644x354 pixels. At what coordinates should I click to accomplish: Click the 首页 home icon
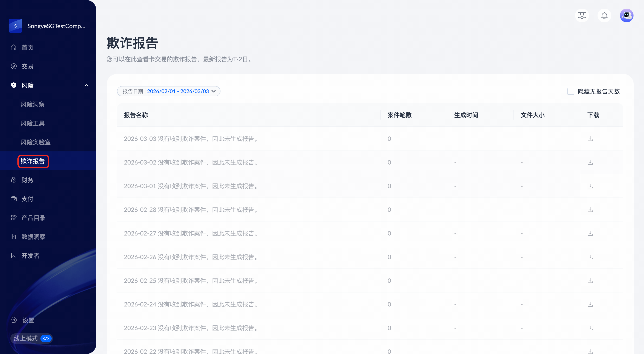point(14,48)
